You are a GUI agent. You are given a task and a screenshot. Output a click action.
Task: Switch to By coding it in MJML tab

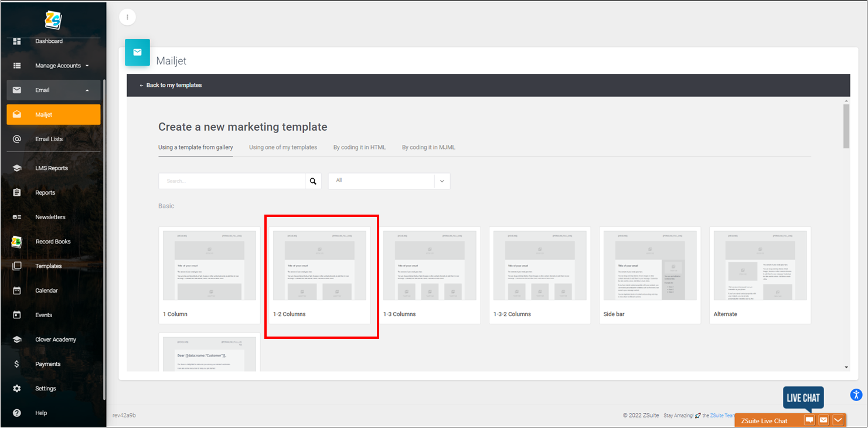tap(428, 147)
